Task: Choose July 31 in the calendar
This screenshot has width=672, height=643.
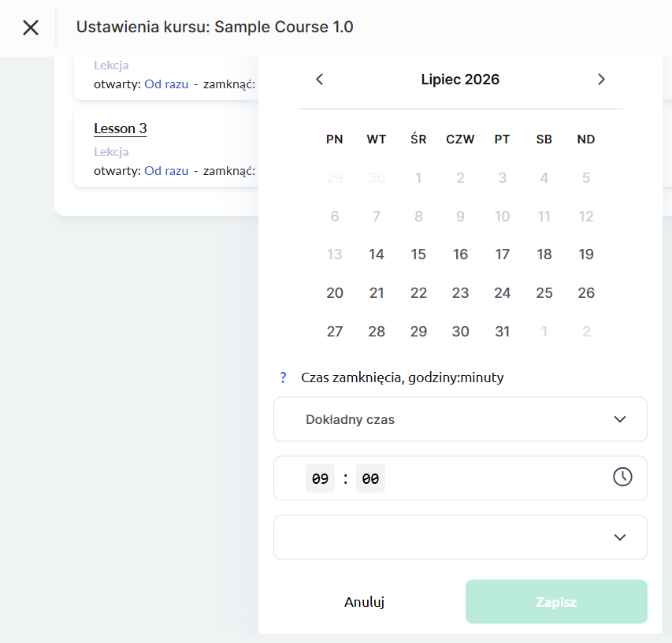Action: tap(503, 332)
